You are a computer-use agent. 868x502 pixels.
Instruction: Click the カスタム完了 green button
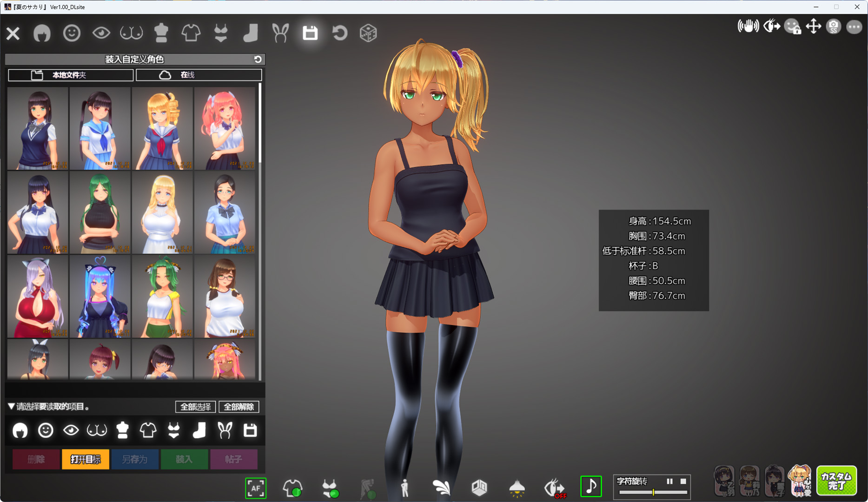point(836,481)
